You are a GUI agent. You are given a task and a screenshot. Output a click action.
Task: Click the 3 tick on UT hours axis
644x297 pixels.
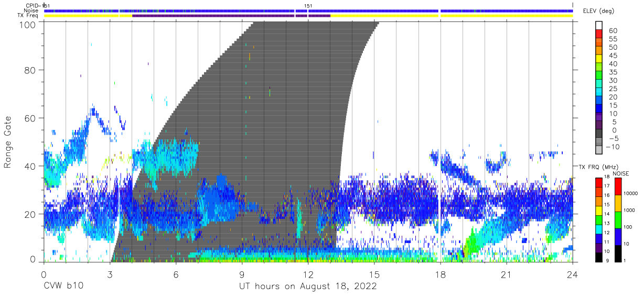(x=110, y=274)
